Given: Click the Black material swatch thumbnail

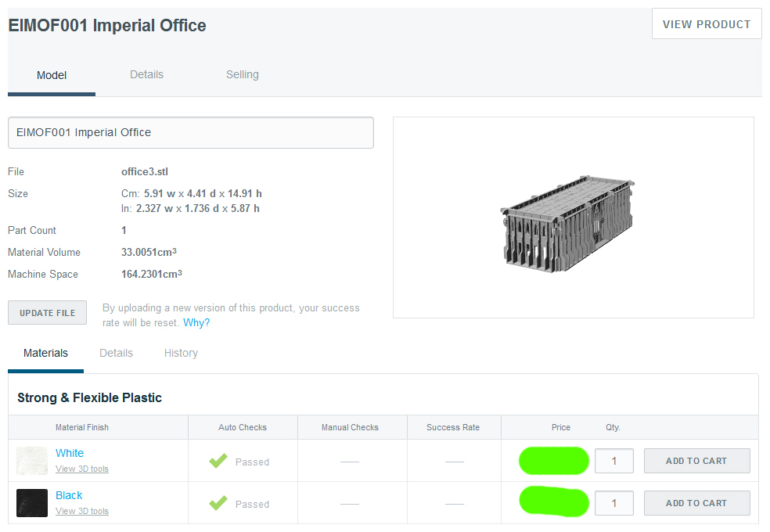Looking at the screenshot, I should coord(32,503).
